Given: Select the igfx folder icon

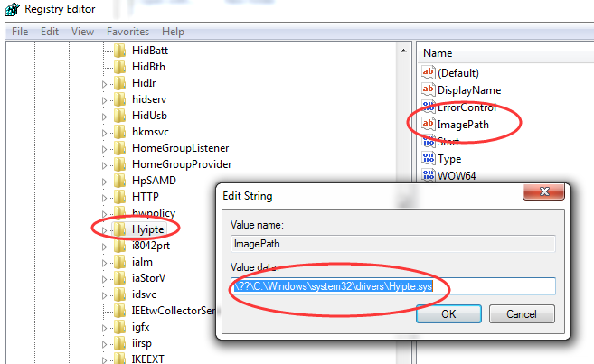Looking at the screenshot, I should point(119,327).
